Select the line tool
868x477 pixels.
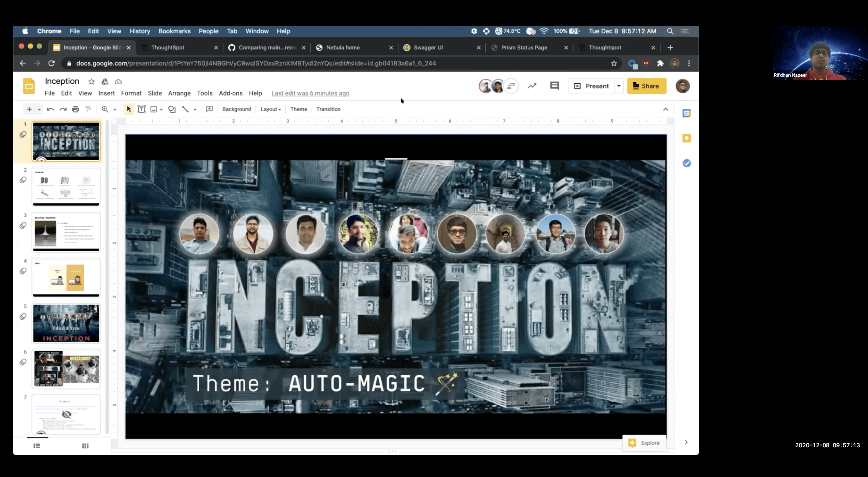185,109
